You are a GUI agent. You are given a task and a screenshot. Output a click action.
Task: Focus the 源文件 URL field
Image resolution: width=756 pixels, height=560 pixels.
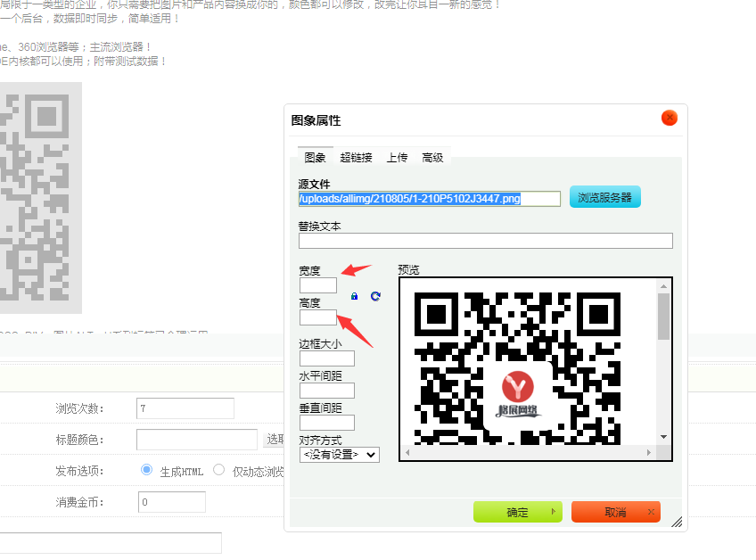click(x=430, y=199)
